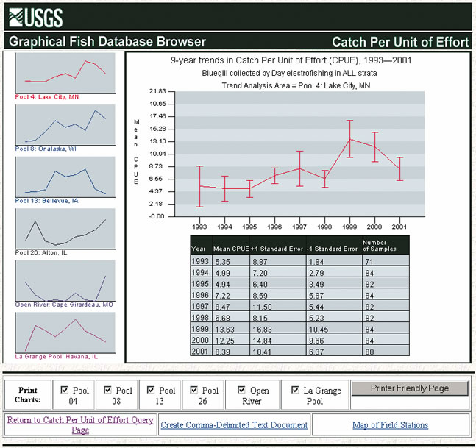Select the 1995 year cell in table

pos(200,284)
